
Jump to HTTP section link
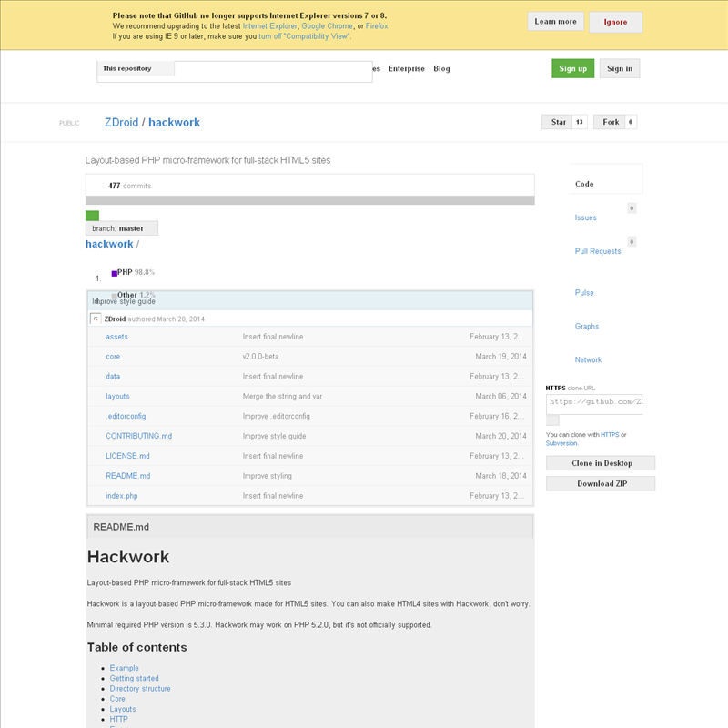pyautogui.click(x=119, y=719)
